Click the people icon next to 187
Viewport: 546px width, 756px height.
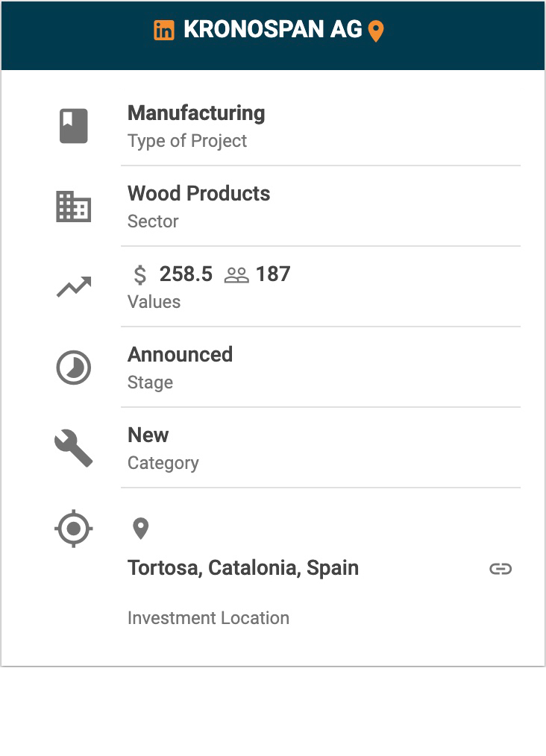pyautogui.click(x=236, y=275)
